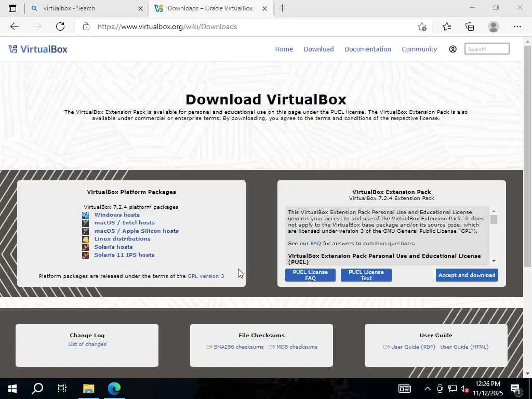This screenshot has width=532, height=399.
Task: Click the address bar URL
Action: [x=167, y=27]
